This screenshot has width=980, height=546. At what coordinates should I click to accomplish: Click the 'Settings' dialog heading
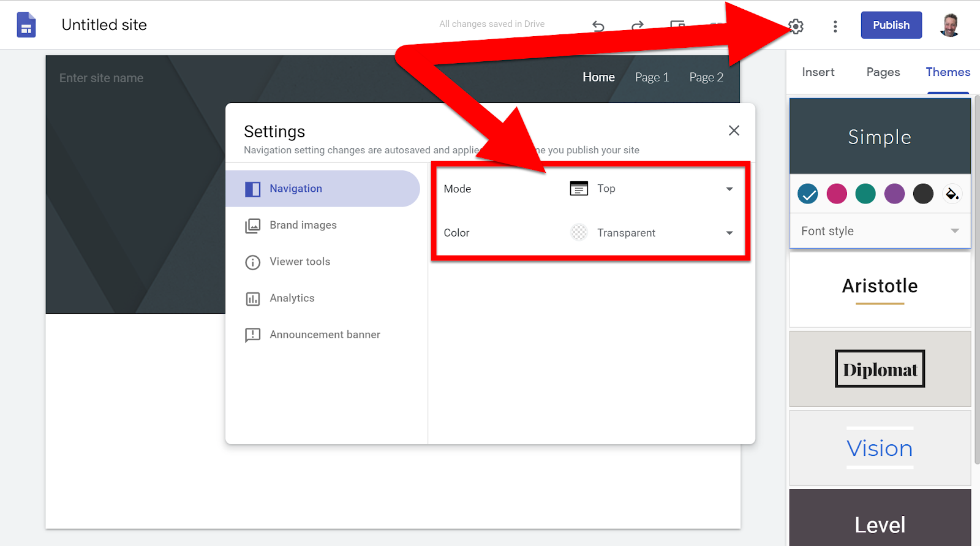pyautogui.click(x=274, y=132)
